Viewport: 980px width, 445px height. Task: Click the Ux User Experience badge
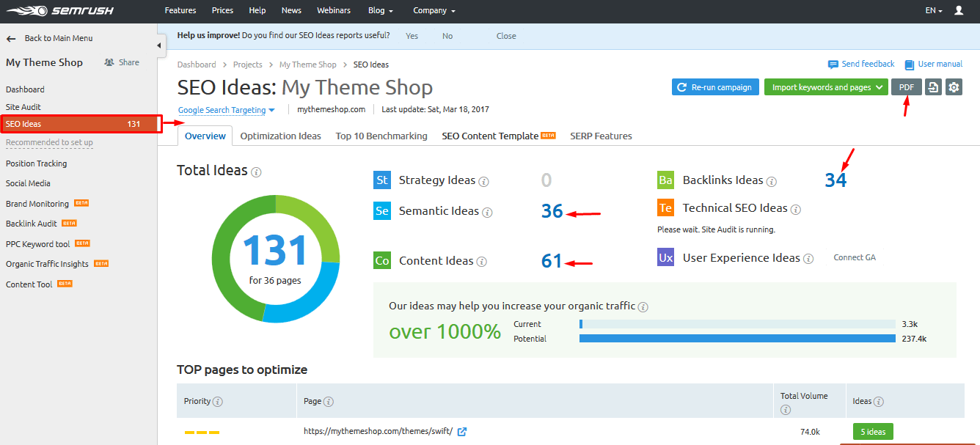click(x=665, y=257)
